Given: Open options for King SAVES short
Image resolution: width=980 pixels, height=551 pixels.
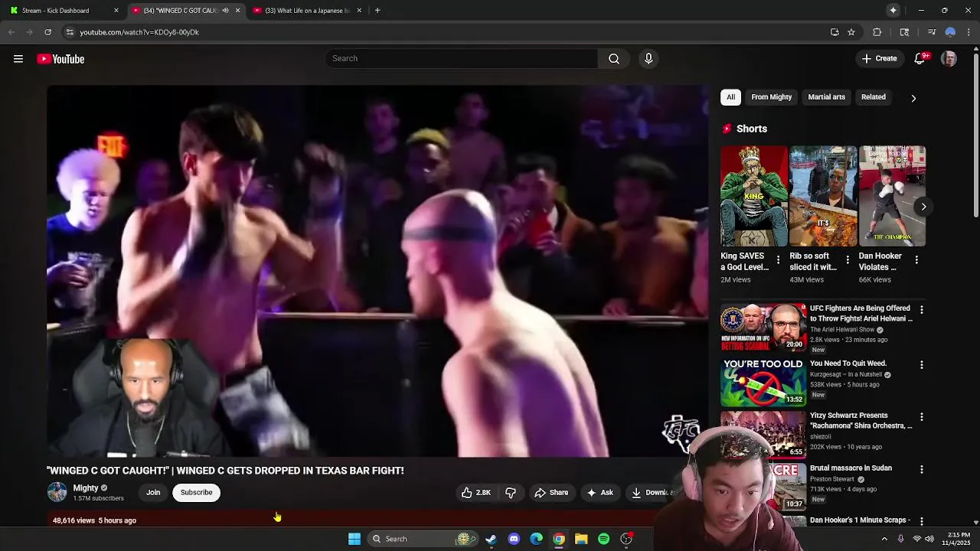Looking at the screenshot, I should (x=778, y=260).
